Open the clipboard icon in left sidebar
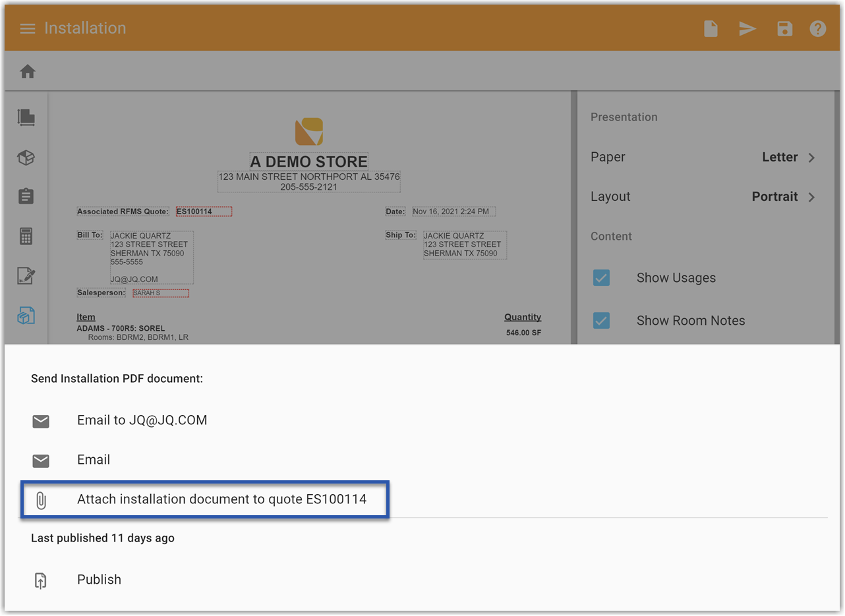This screenshot has height=616, width=845. click(26, 196)
